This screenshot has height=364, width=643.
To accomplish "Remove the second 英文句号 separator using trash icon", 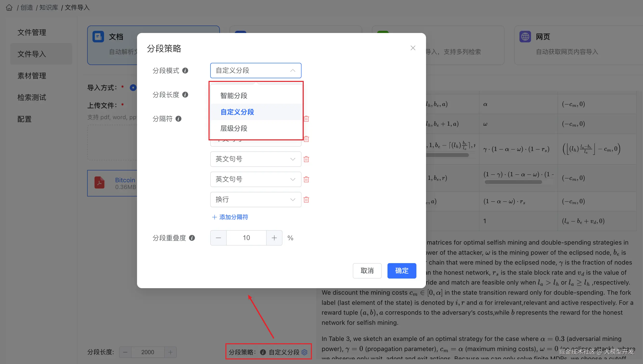I will (x=306, y=179).
